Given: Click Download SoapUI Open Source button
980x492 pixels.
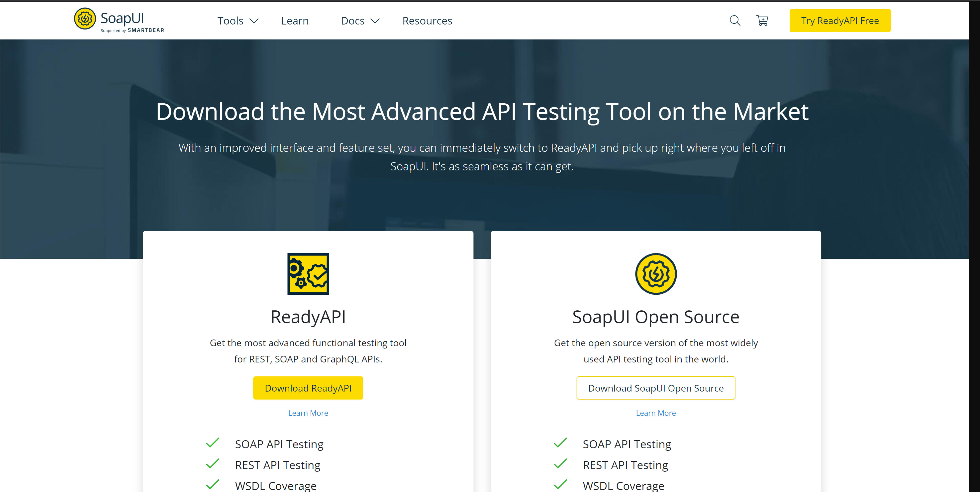Looking at the screenshot, I should pos(656,388).
